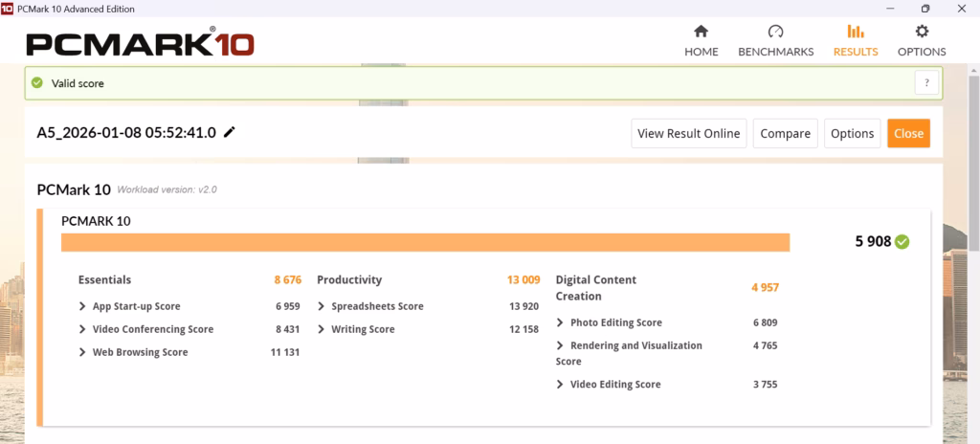
Task: Click green checkmark beside 5 908 score
Action: pyautogui.click(x=902, y=242)
